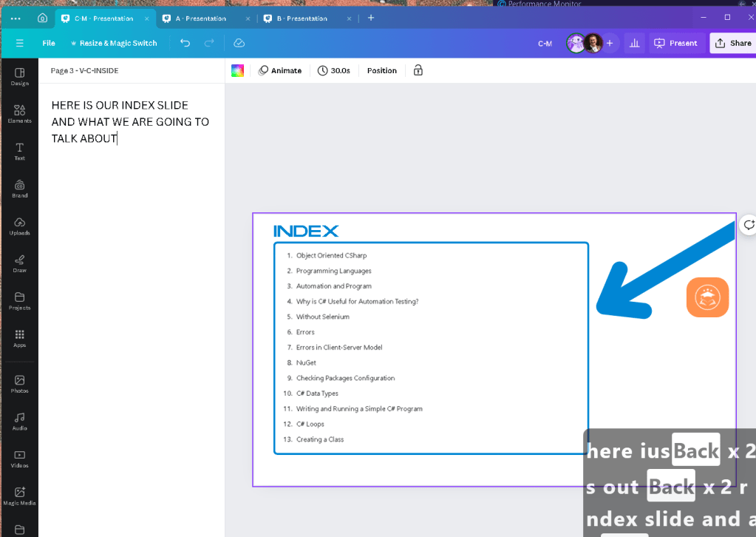The height and width of the screenshot is (537, 756).
Task: Click 'Checking Packages Configuration' item
Action: 345,378
